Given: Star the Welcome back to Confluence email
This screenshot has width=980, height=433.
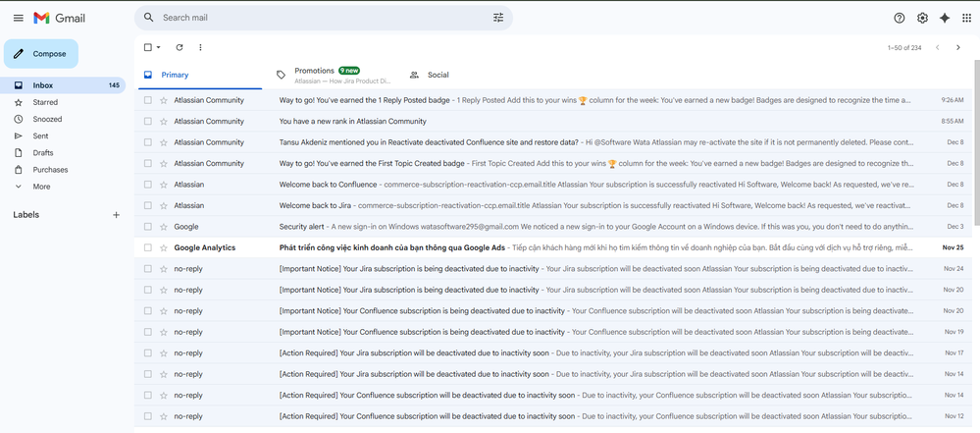Looking at the screenshot, I should 164,185.
